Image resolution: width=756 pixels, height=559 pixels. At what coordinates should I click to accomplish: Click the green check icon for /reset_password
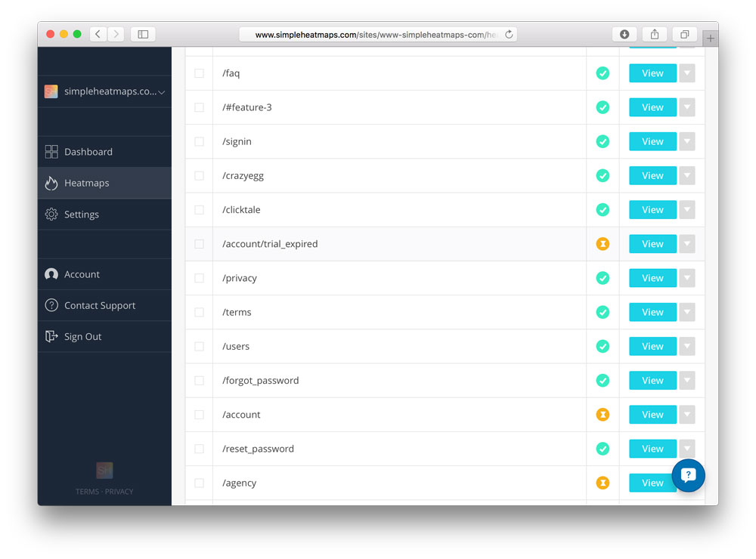(x=603, y=449)
